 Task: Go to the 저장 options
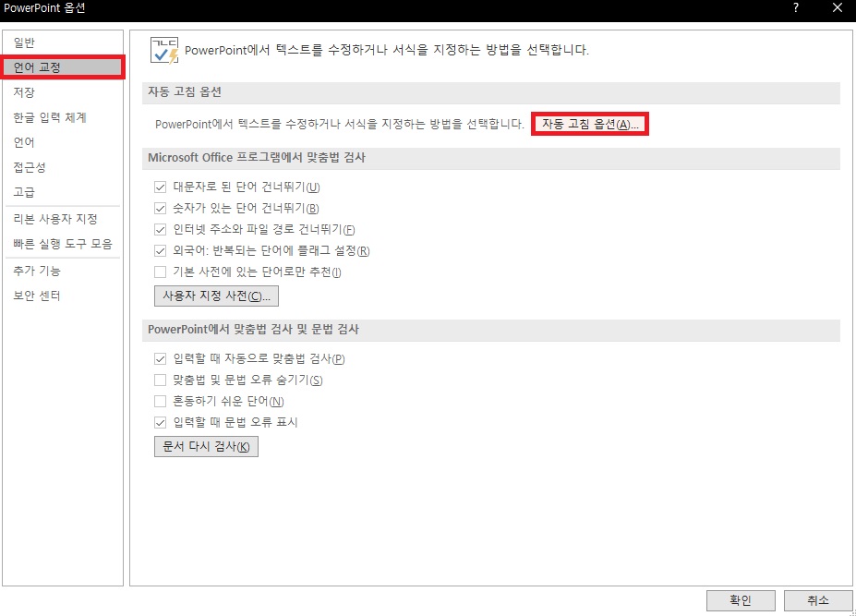coord(24,92)
